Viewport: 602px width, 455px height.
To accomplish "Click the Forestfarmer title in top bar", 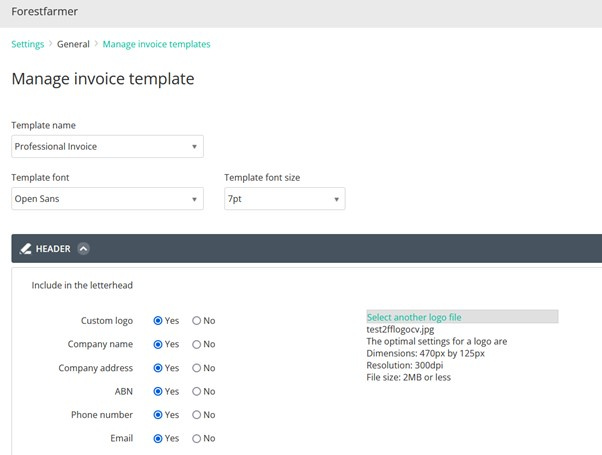I will tap(45, 12).
